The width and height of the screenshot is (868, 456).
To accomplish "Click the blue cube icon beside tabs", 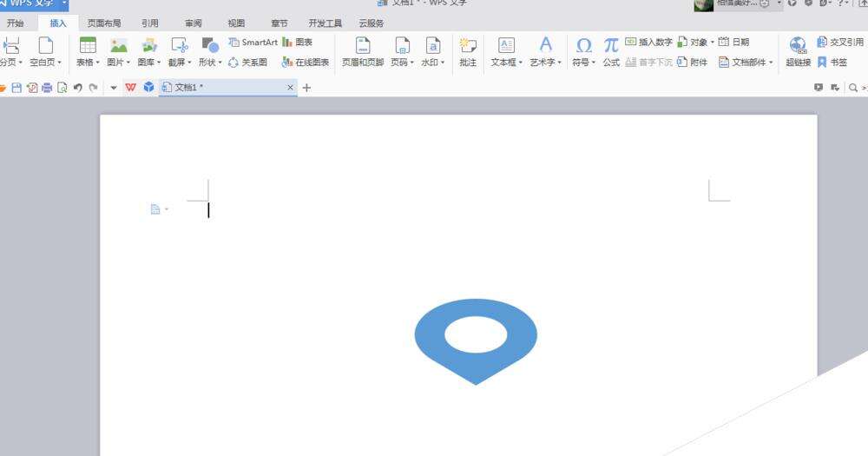I will click(148, 87).
